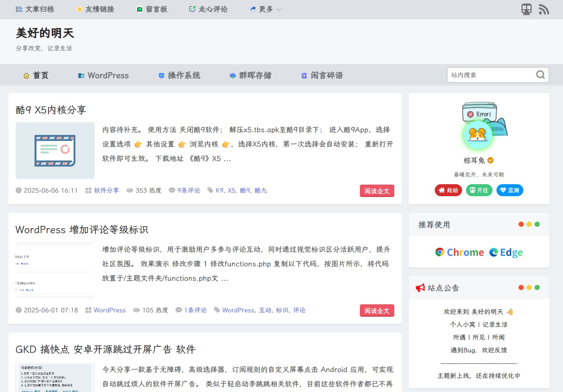Click the clock icon before 2025-06-06 date
Image resolution: width=563 pixels, height=392 pixels.
point(18,190)
